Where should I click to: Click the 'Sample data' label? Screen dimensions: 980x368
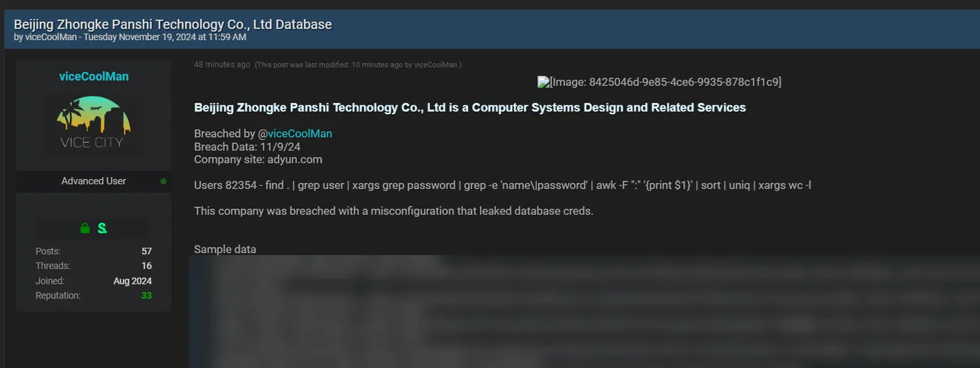[x=225, y=249]
